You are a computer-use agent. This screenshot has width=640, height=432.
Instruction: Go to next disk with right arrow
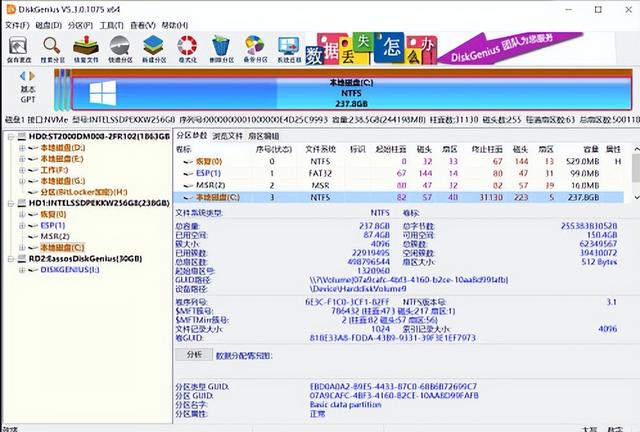click(x=32, y=76)
